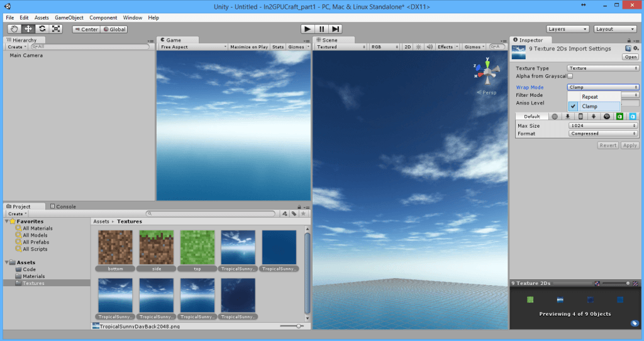
Task: Select the Scale tool in toolbar
Action: coord(56,29)
